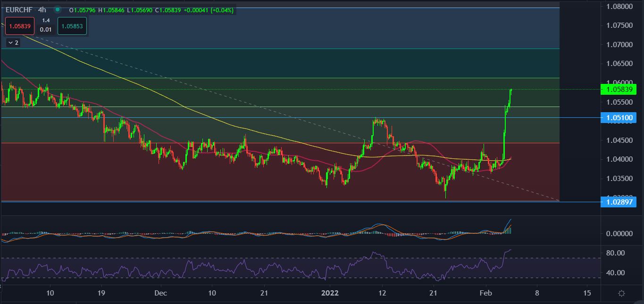Open chart settings gear icon

pyautogui.click(x=621, y=293)
